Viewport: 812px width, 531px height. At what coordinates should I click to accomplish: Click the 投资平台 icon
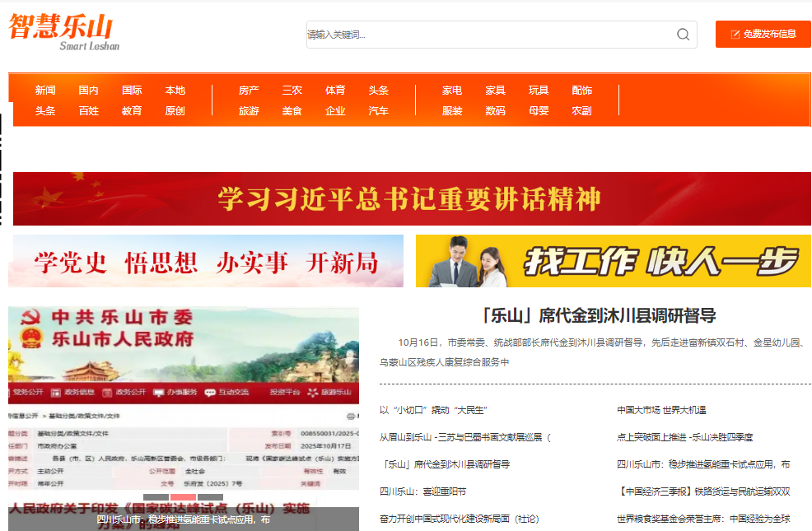tap(285, 393)
